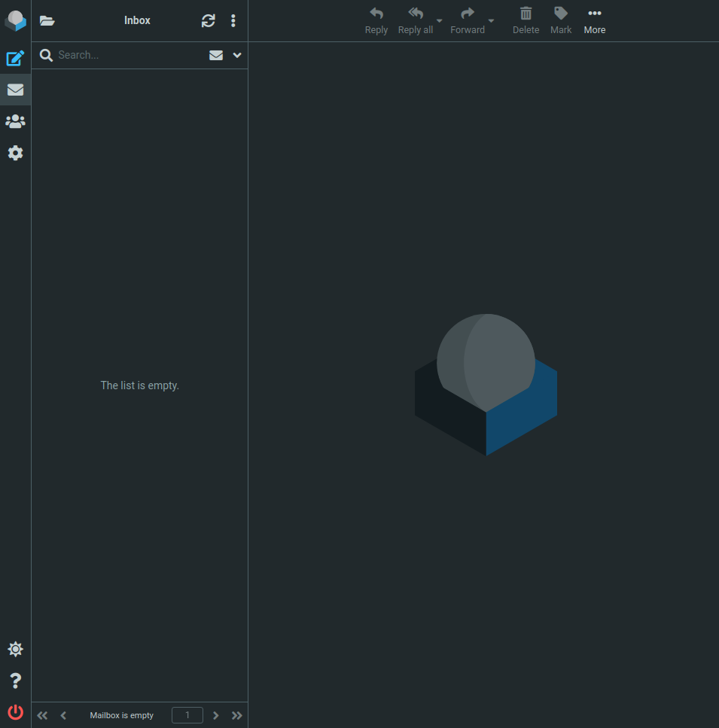Toggle the unread messages envelope filter

(x=216, y=55)
